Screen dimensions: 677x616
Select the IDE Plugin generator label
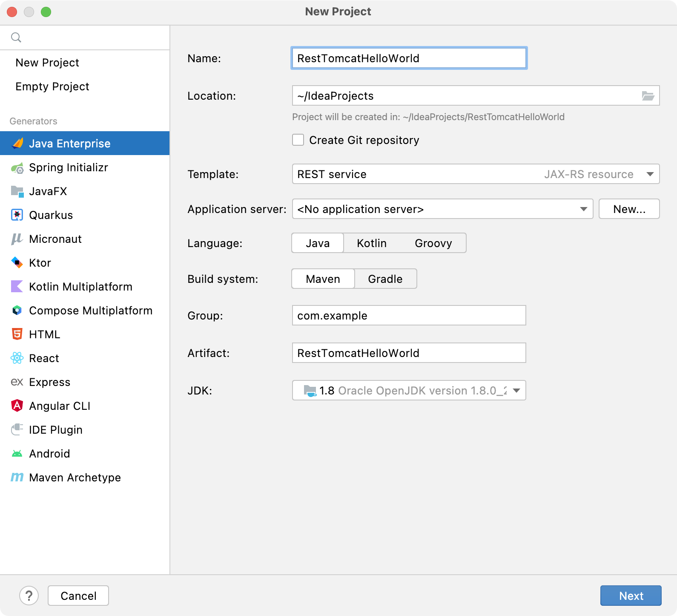(56, 430)
